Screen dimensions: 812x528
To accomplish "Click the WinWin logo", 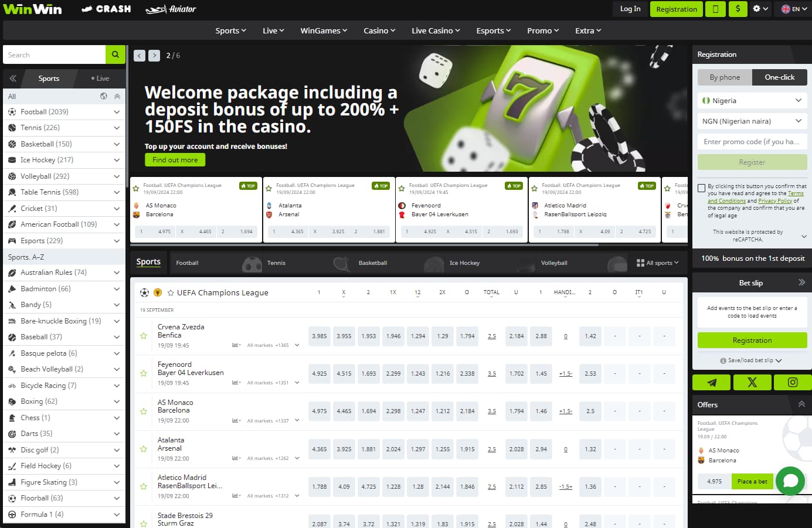I will point(32,9).
